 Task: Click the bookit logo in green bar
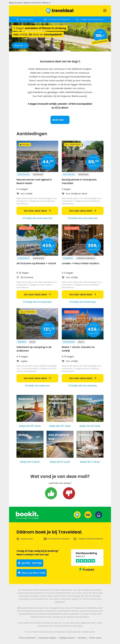pyautogui.click(x=27, y=515)
